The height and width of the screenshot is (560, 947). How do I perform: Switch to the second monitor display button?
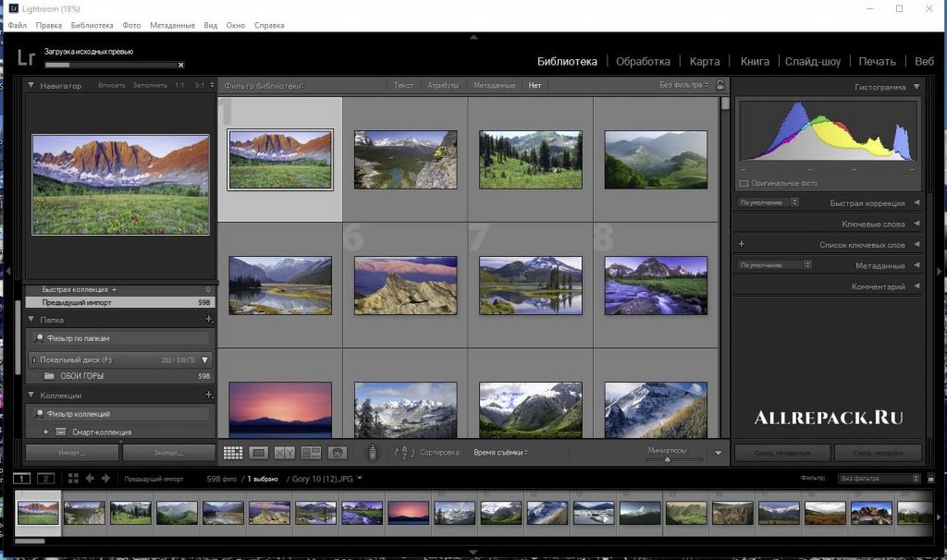[x=44, y=479]
